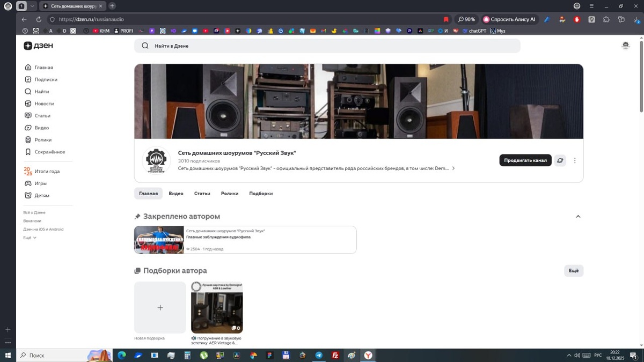Viewport: 644px width, 362px height.
Task: Open the channel three-dot menu
Action: [575, 160]
